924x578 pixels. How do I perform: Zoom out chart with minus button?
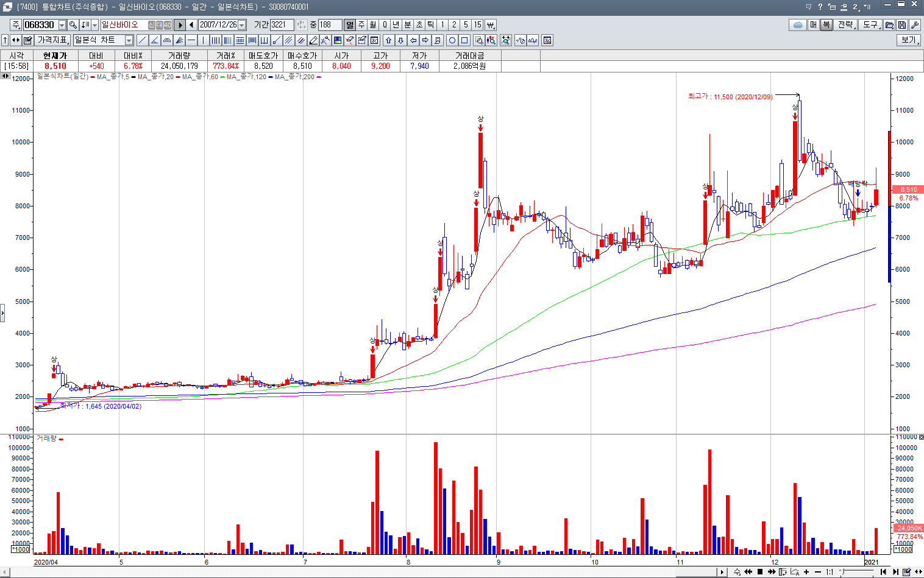click(x=818, y=572)
